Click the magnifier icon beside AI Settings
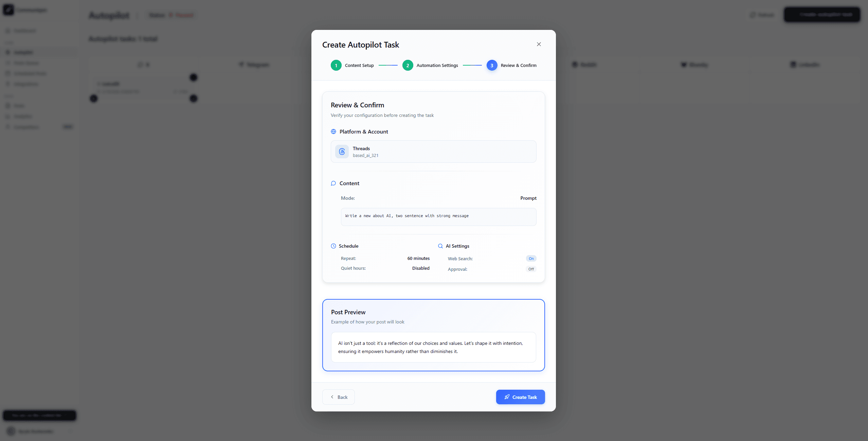 click(x=440, y=246)
